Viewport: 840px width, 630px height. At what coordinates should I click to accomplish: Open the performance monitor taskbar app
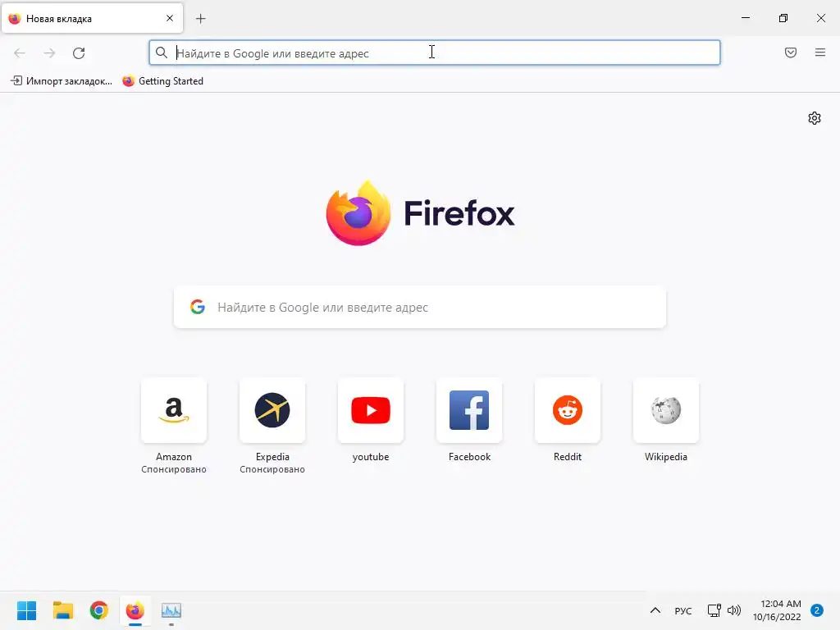tap(171, 610)
